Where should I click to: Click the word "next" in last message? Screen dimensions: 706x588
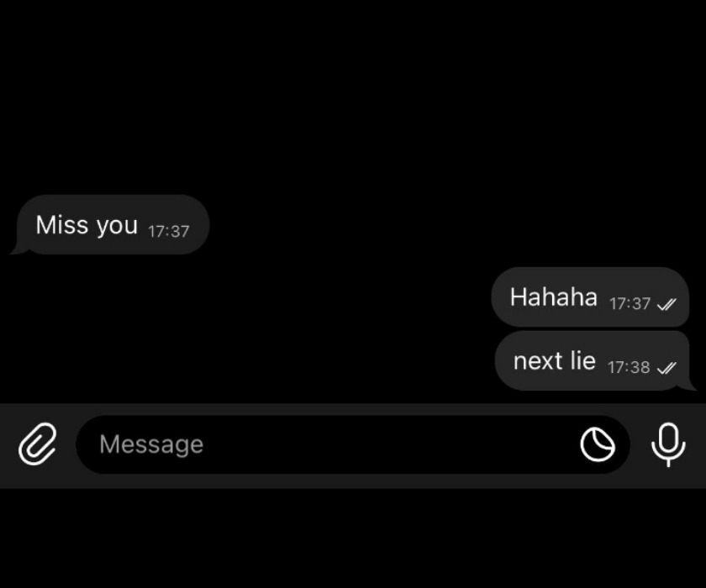[538, 361]
